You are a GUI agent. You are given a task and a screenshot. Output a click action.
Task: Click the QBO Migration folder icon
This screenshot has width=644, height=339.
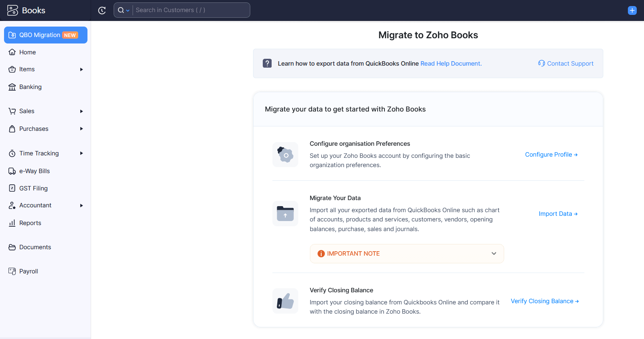pyautogui.click(x=12, y=35)
